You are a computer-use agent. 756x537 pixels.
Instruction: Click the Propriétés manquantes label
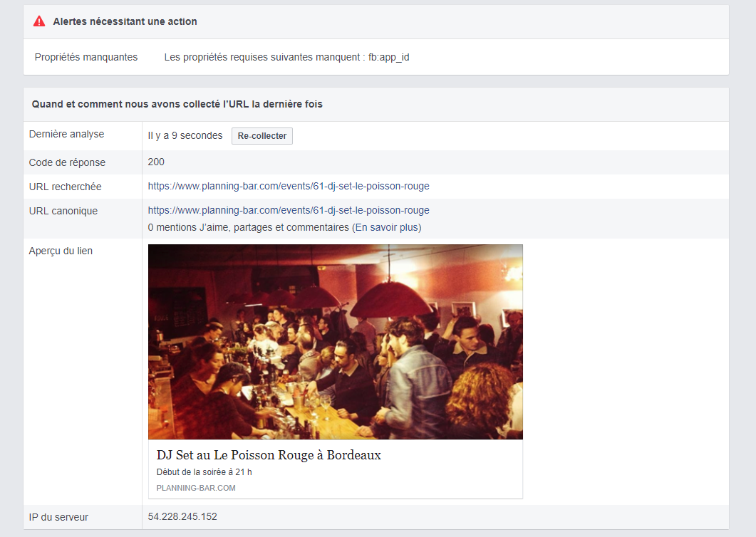coord(86,57)
